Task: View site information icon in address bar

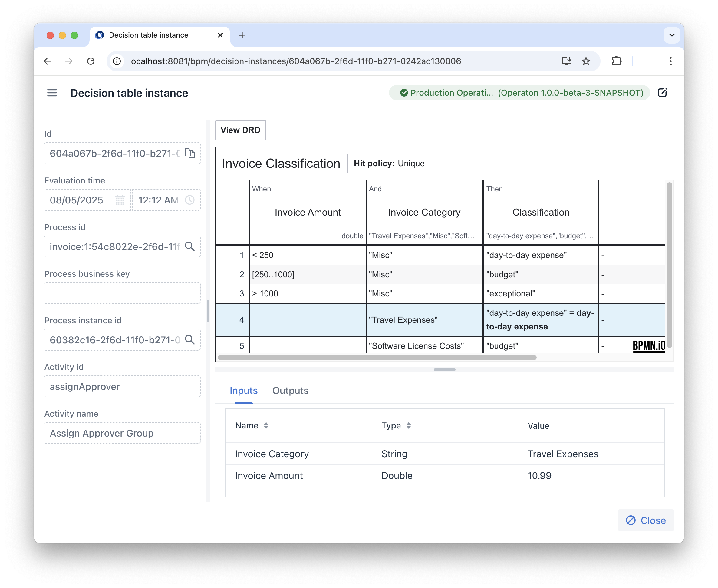Action: pyautogui.click(x=117, y=61)
